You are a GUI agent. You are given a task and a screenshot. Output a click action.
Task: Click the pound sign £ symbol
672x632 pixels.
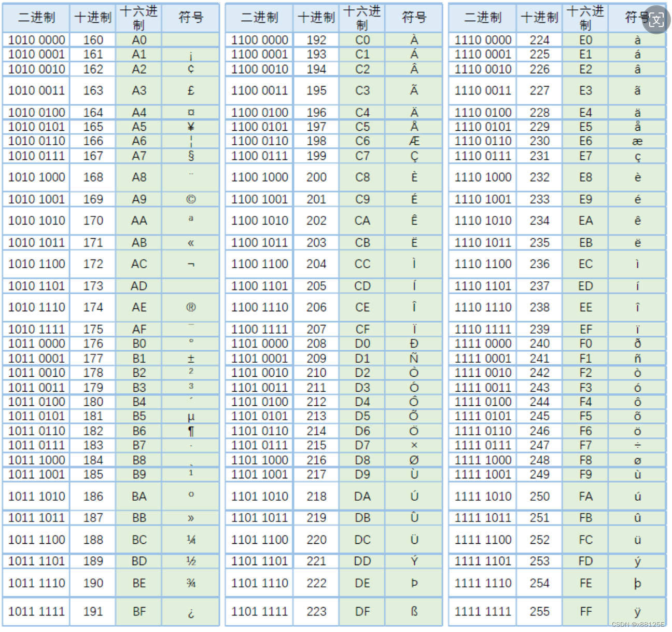click(x=191, y=91)
